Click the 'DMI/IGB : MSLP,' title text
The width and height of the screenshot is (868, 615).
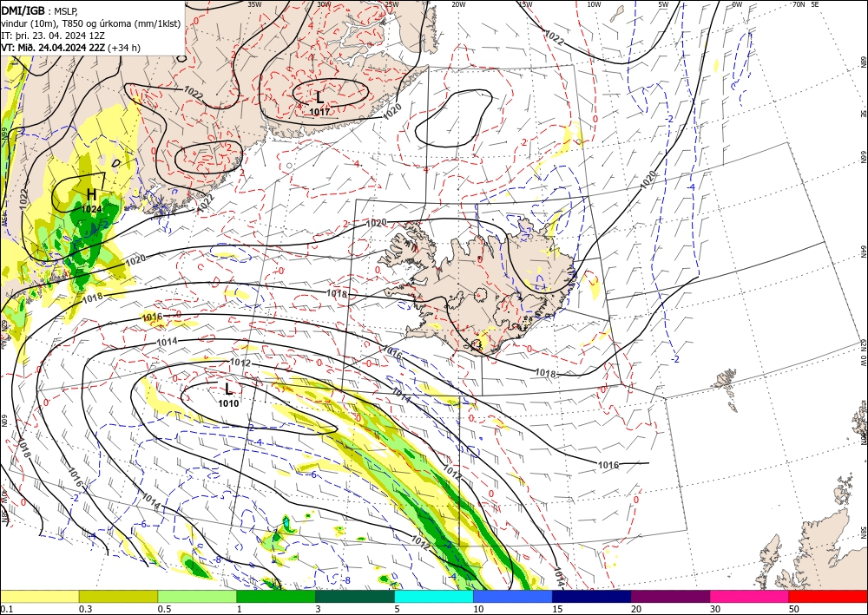point(40,10)
